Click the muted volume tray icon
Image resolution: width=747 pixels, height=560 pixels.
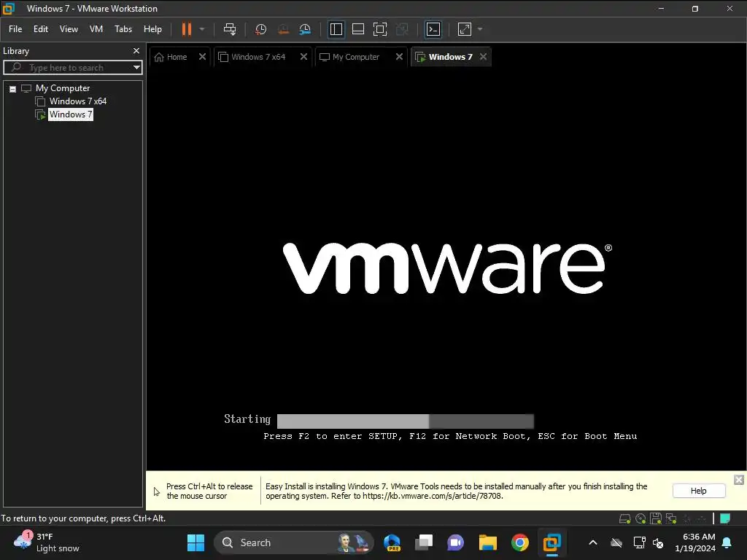pos(659,542)
